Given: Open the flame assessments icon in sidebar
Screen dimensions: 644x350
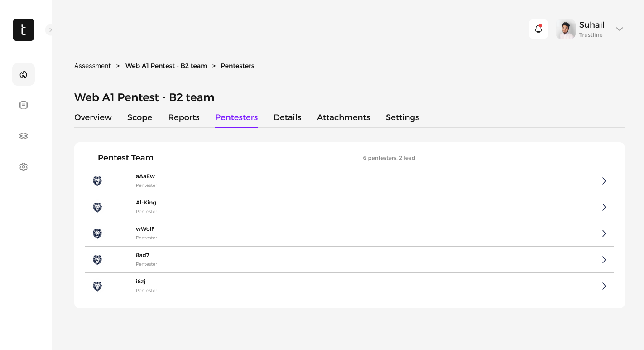Looking at the screenshot, I should [24, 74].
